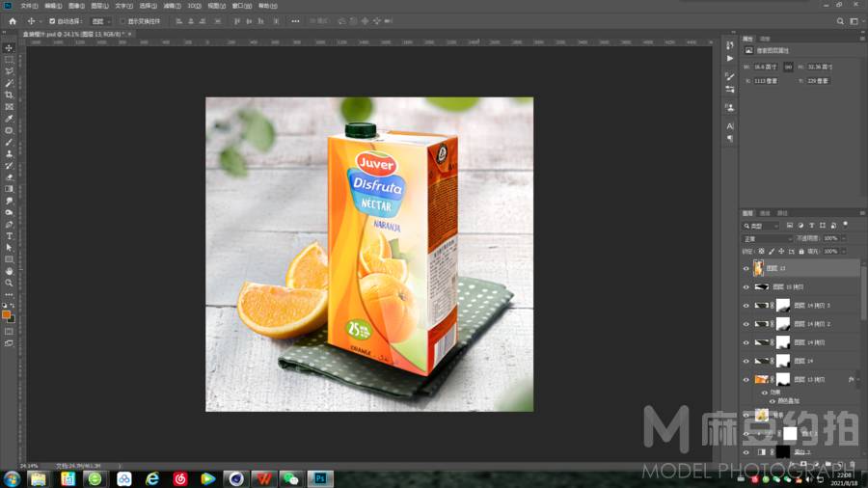Select the Rectangle shape tool
The width and height of the screenshot is (868, 488).
[9, 259]
